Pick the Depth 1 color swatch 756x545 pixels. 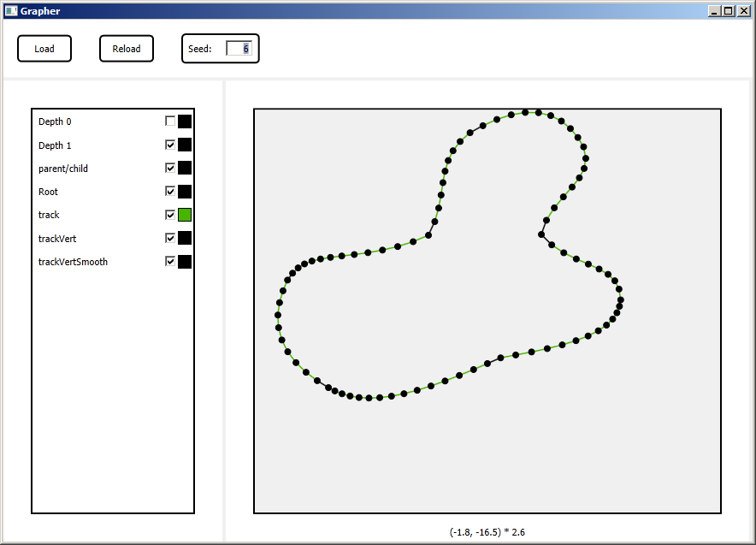coord(185,145)
